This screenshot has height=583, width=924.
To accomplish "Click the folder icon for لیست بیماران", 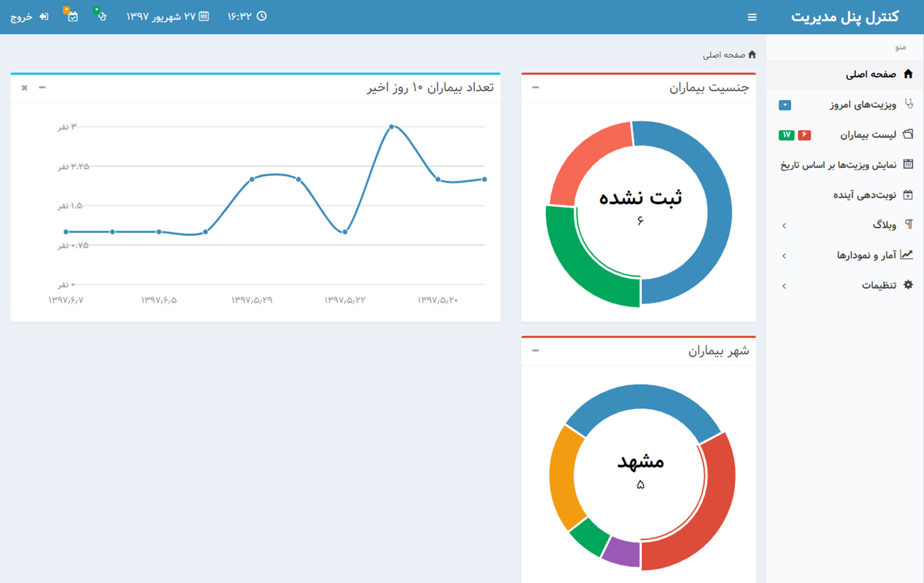I will click(x=908, y=134).
